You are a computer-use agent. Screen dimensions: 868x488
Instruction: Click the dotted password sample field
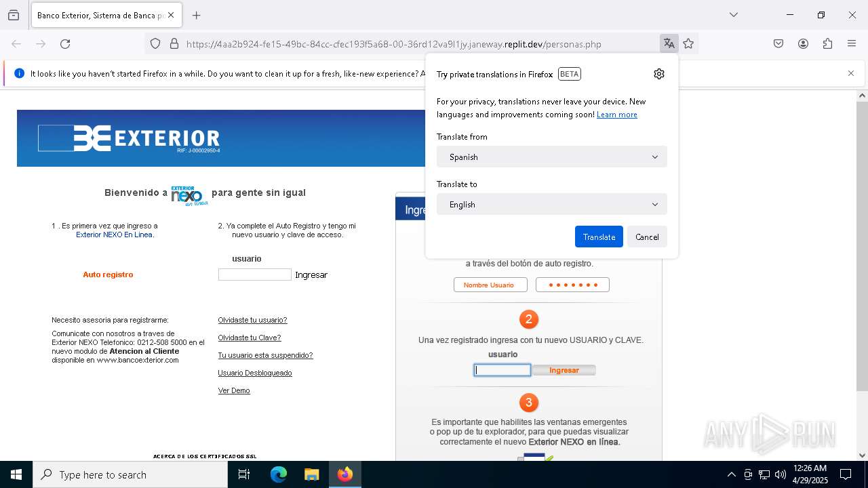coord(572,285)
